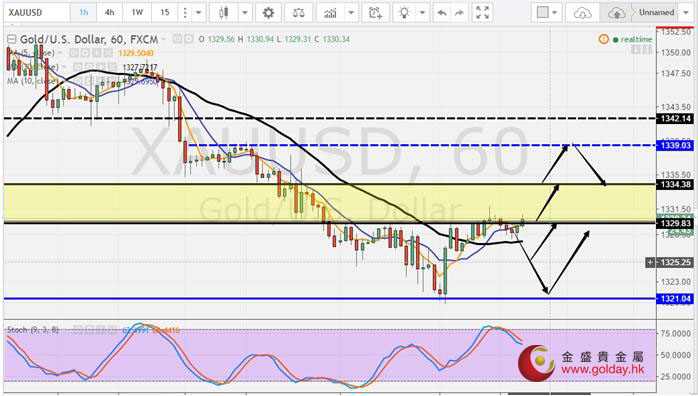Click the 1339.03 blue price label
The height and width of the screenshot is (396, 698).
(676, 145)
